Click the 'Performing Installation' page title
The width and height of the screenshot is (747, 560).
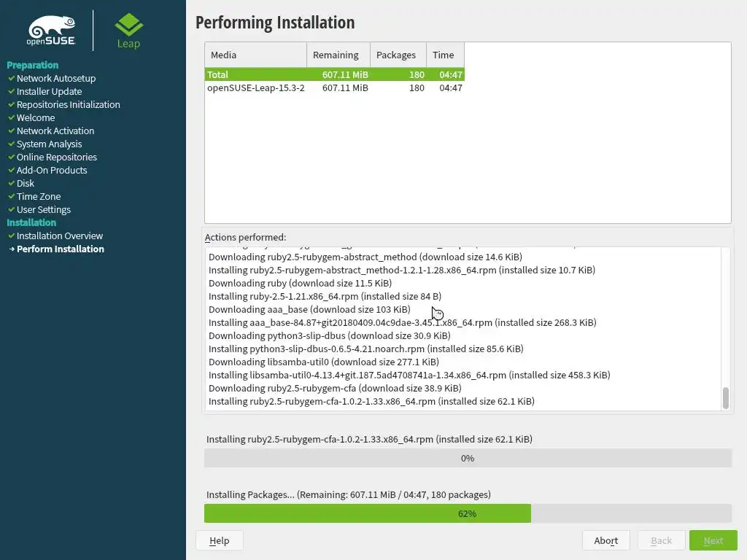click(275, 23)
